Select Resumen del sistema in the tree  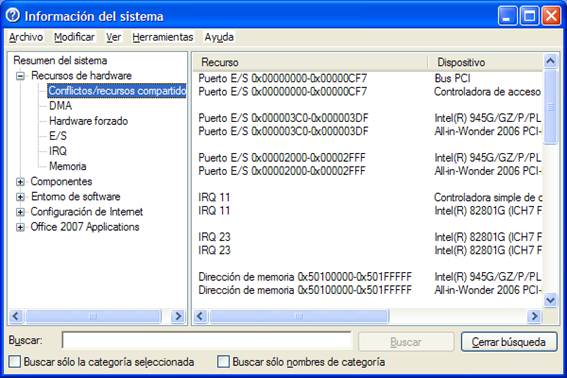(x=60, y=60)
